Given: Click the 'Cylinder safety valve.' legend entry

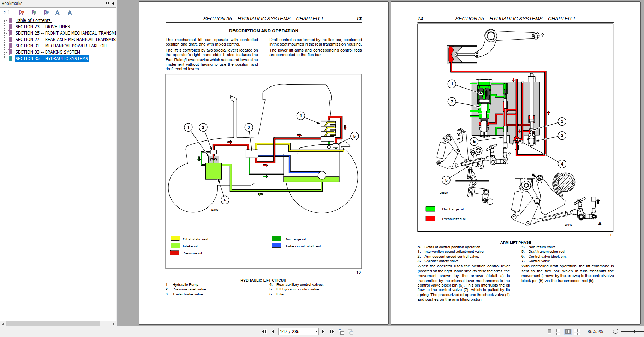Looking at the screenshot, I should tap(442, 261).
